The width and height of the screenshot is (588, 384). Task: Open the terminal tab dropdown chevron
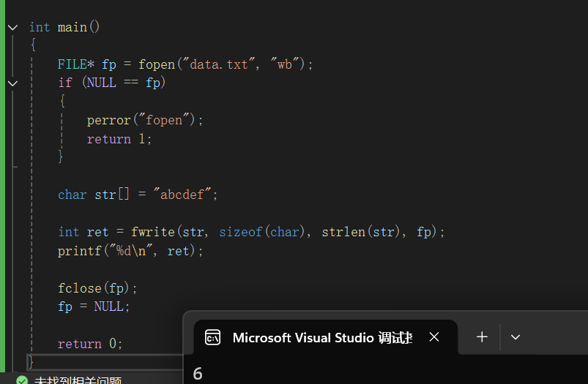[x=516, y=337]
